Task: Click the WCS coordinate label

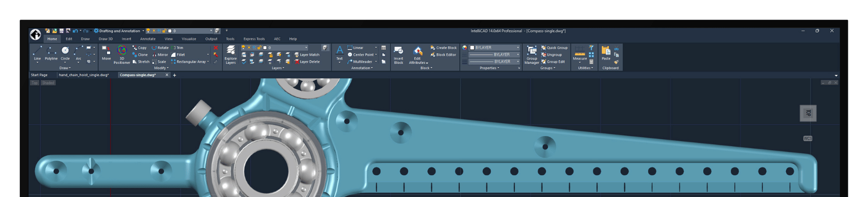Action: pyautogui.click(x=808, y=138)
